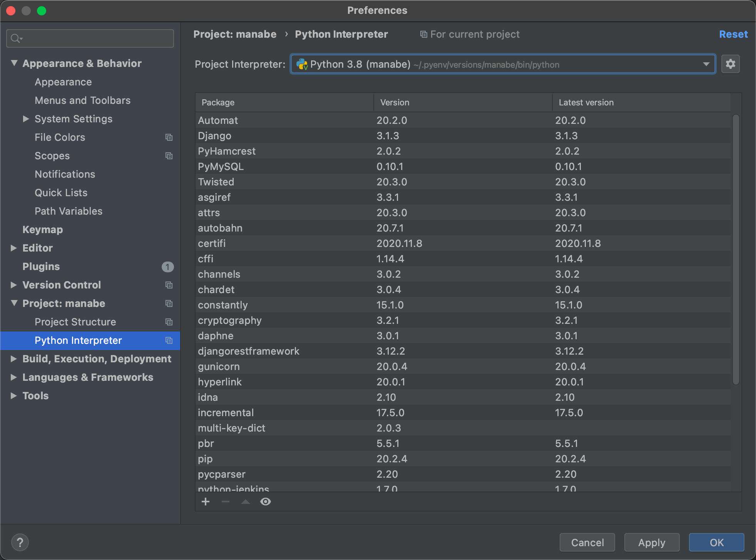The image size is (756, 560).
Task: Click project-level icon beside Python Interpreter
Action: point(169,340)
